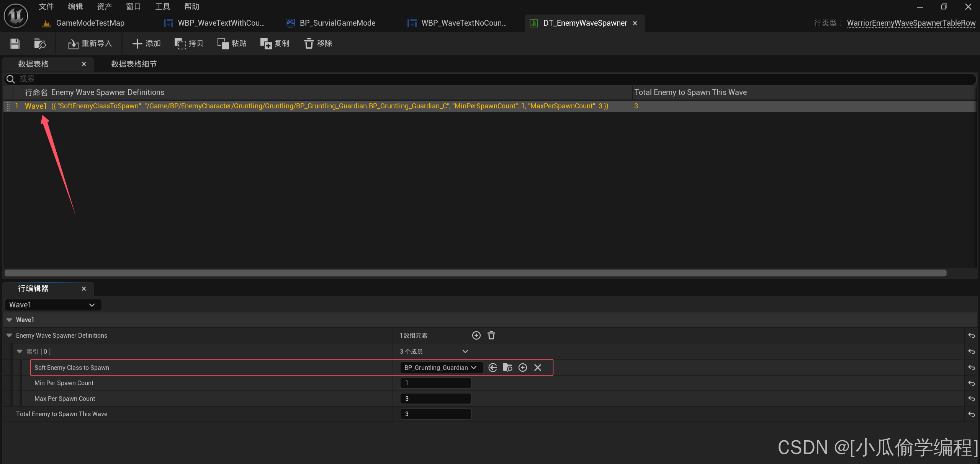Click the data table horizontal scrollbar
Image resolution: width=980 pixels, height=464 pixels.
point(475,273)
